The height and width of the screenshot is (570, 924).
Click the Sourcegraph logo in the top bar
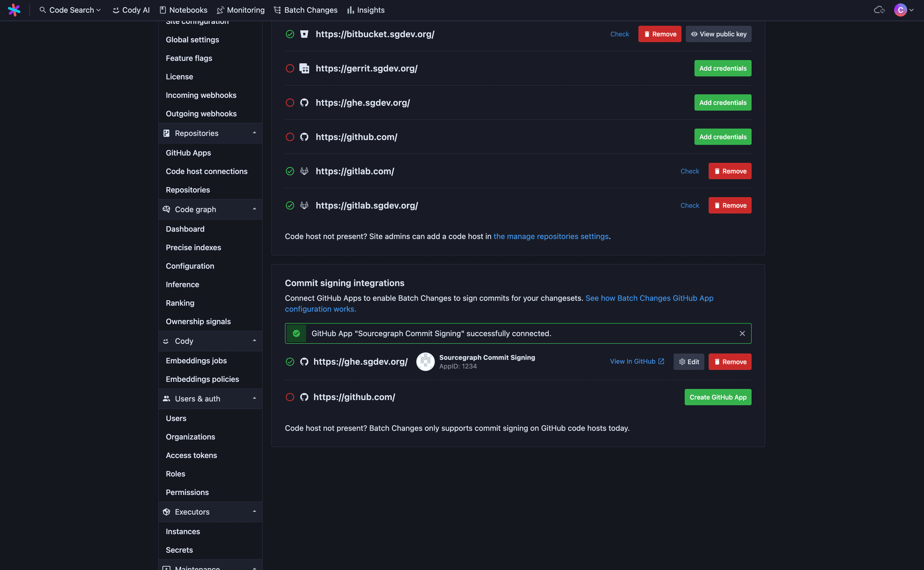[x=14, y=10]
